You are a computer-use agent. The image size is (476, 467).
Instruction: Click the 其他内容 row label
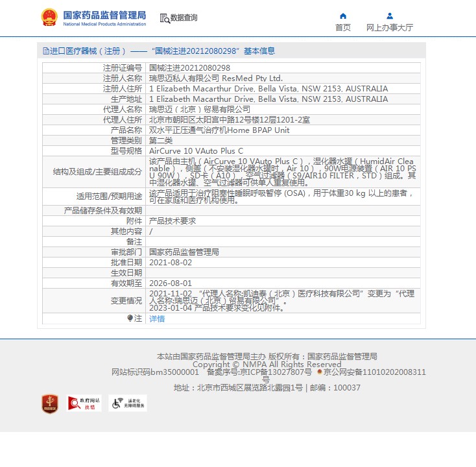click(x=126, y=232)
